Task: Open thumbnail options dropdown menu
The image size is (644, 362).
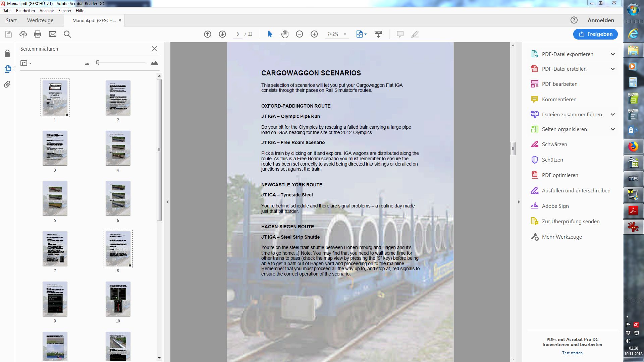Action: point(26,63)
